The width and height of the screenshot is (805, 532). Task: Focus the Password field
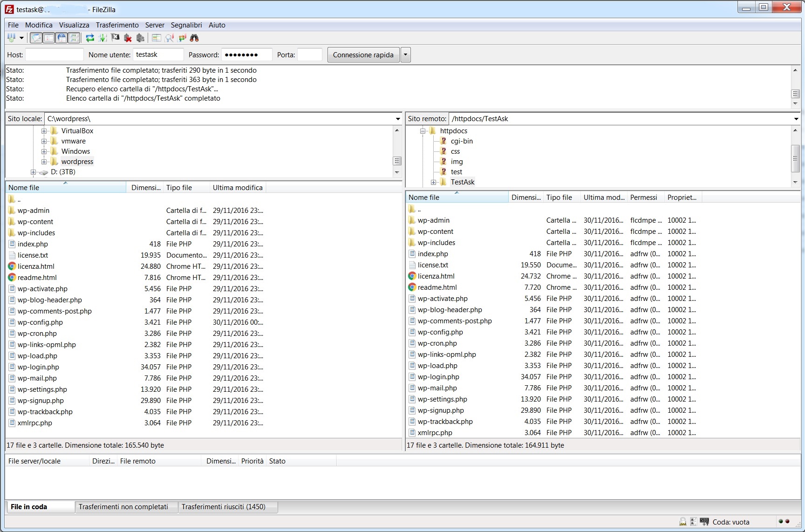(246, 55)
